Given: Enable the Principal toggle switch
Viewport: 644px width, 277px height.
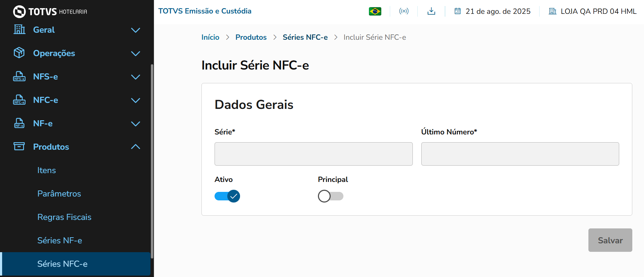Looking at the screenshot, I should 330,196.
